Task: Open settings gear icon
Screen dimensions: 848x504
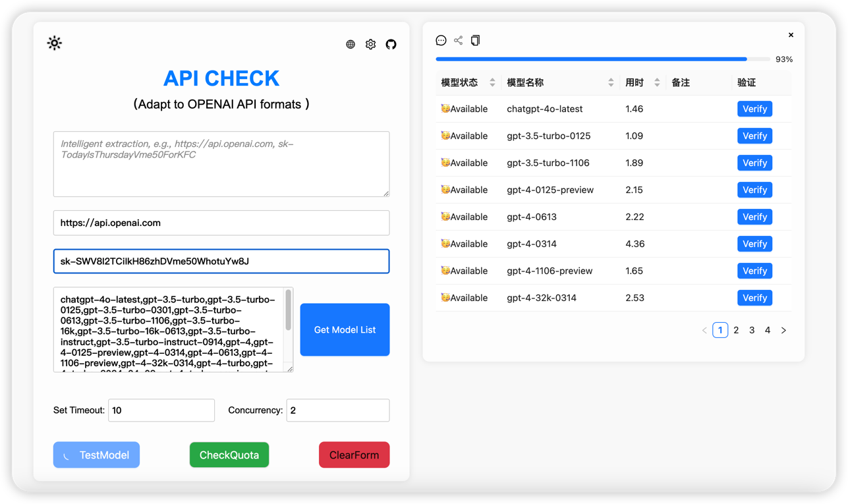Action: (x=371, y=44)
